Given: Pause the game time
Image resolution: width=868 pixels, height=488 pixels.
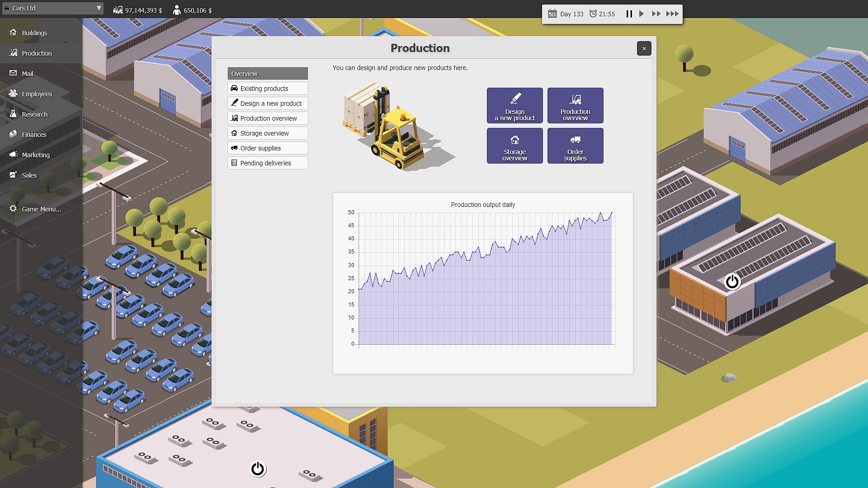Looking at the screenshot, I should point(629,14).
